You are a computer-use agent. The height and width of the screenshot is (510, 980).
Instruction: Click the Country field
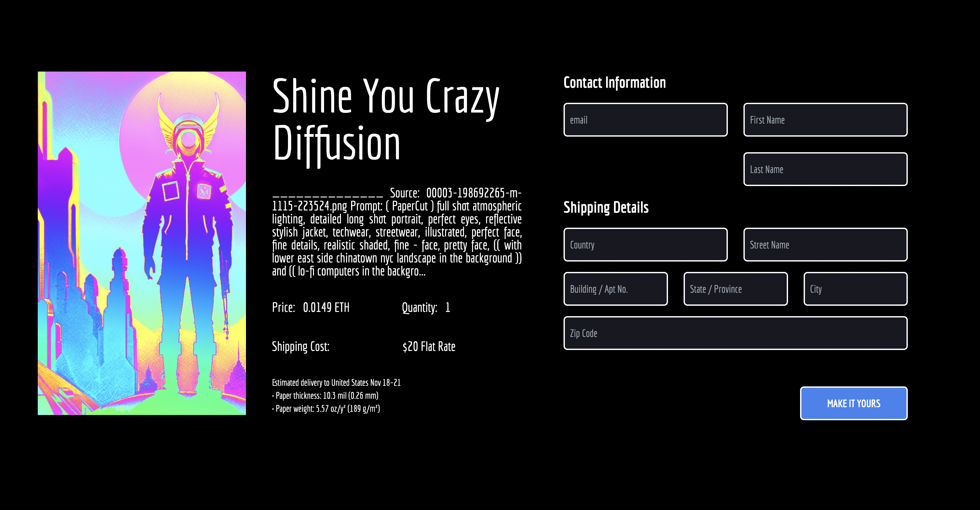pyautogui.click(x=645, y=245)
